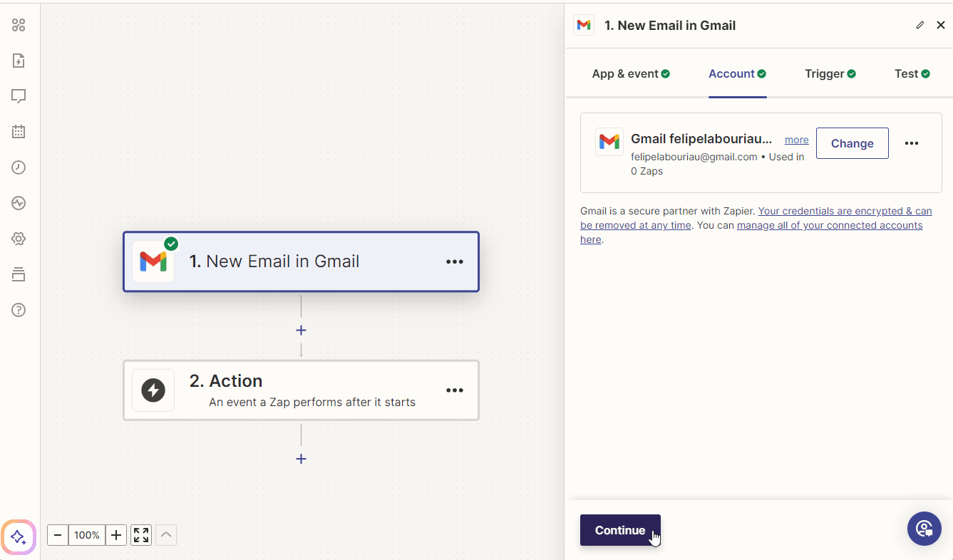Open the calendar schedule icon in sidebar
This screenshot has height=560, width=953.
19,131
